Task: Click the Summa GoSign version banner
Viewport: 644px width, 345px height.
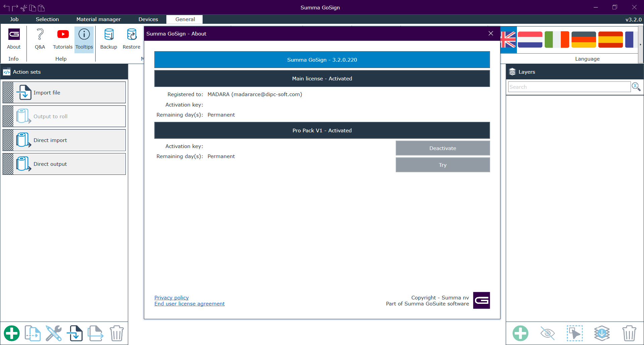Action: click(322, 60)
